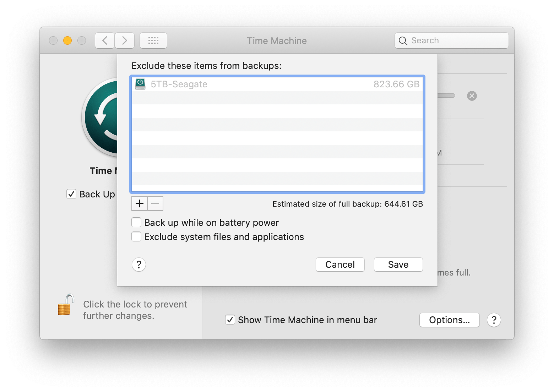Click the Save button
This screenshot has height=392, width=554.
[x=398, y=265]
